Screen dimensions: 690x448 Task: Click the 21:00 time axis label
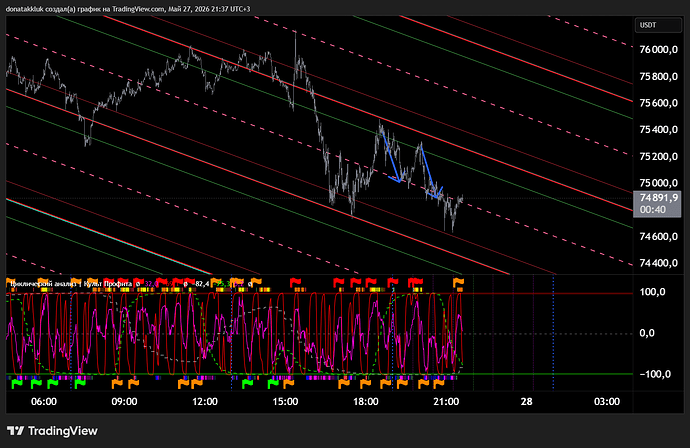(x=446, y=402)
